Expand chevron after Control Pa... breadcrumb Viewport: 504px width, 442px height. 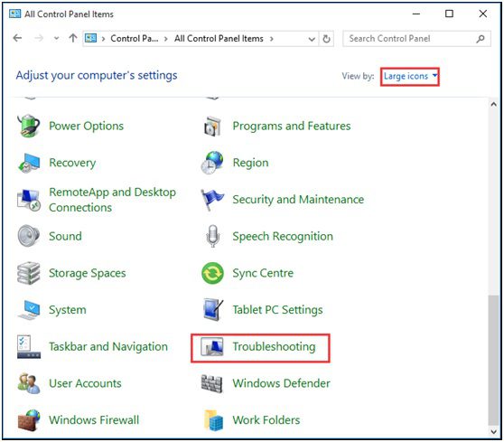coord(166,39)
